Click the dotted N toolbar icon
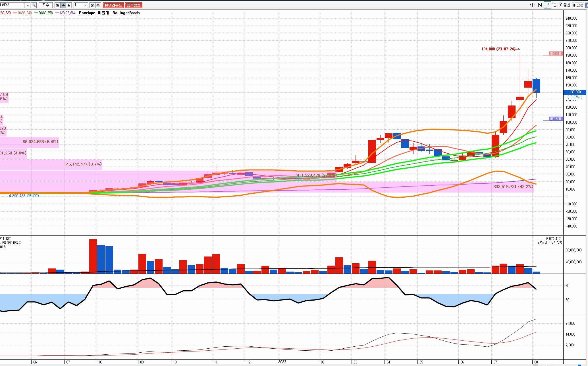 point(540,5)
